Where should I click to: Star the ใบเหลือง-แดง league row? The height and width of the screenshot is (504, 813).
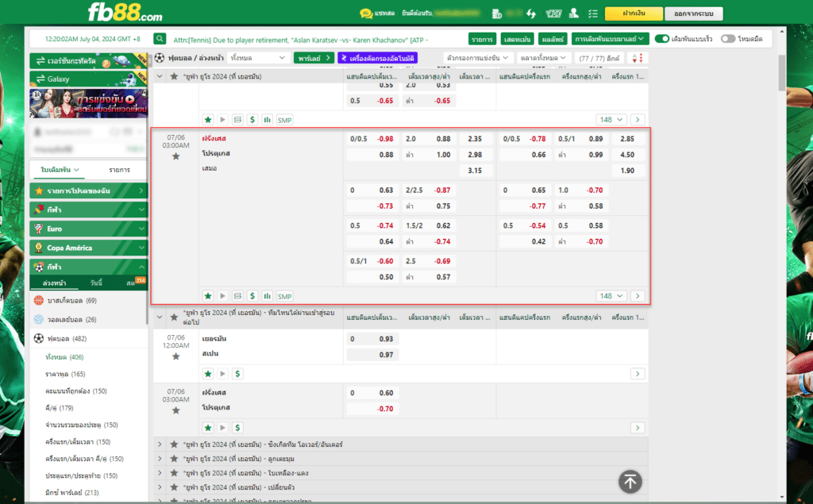pos(174,473)
